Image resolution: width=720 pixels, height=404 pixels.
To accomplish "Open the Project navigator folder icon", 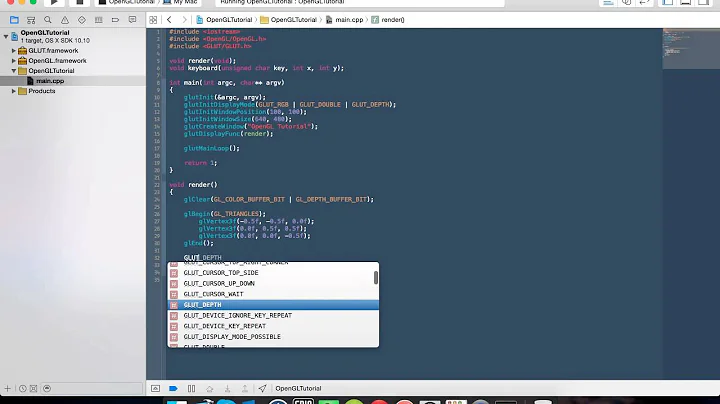I will click(14, 20).
